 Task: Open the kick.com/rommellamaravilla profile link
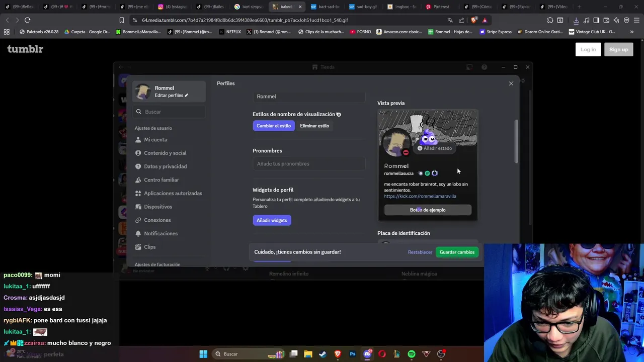420,196
